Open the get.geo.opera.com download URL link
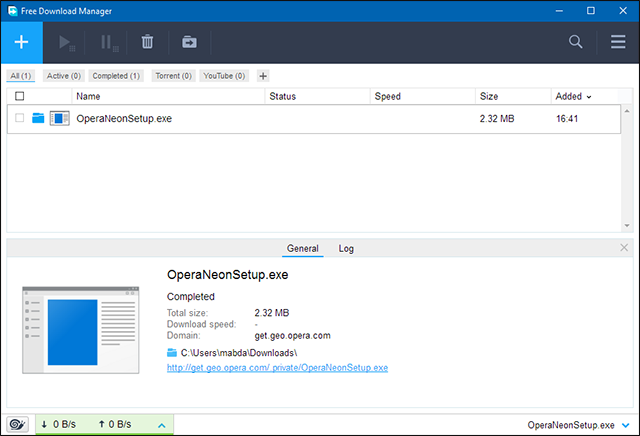640x436 pixels. tap(277, 367)
